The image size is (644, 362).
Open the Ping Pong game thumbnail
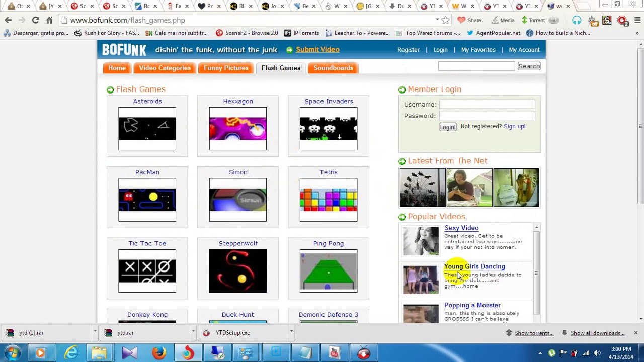click(x=328, y=271)
